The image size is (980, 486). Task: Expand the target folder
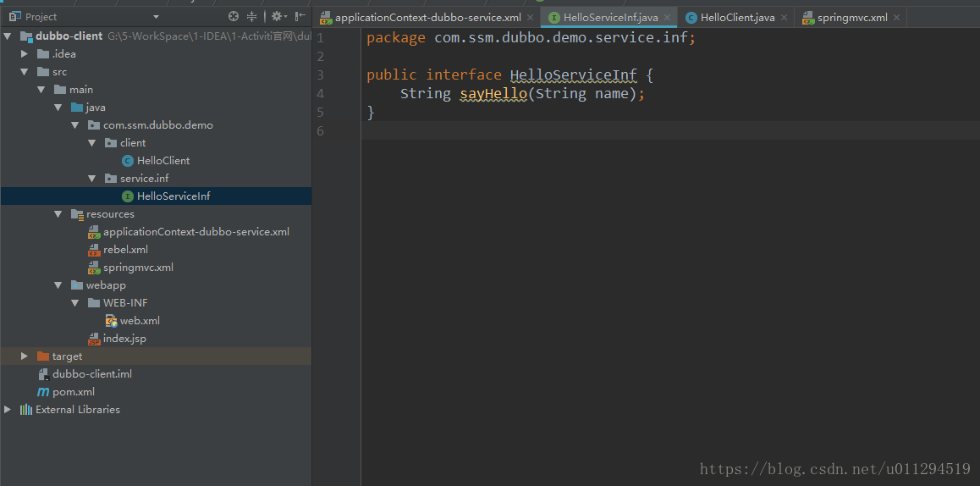point(25,356)
